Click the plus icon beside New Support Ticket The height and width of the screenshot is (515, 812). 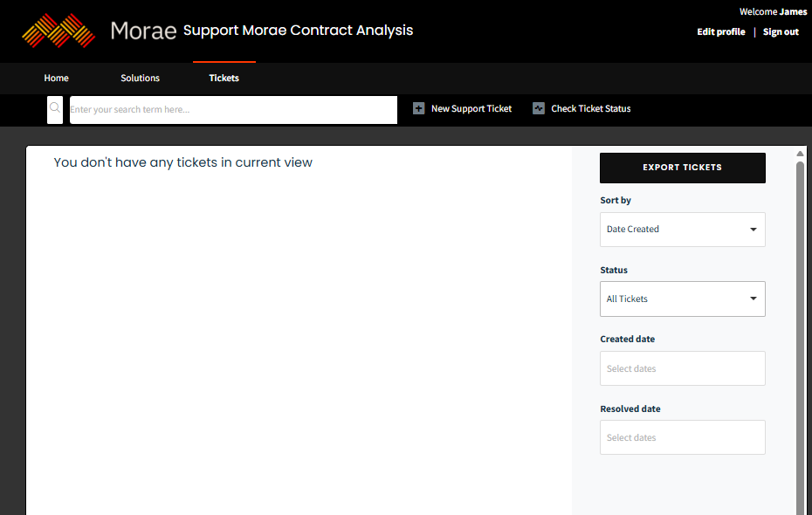[419, 108]
